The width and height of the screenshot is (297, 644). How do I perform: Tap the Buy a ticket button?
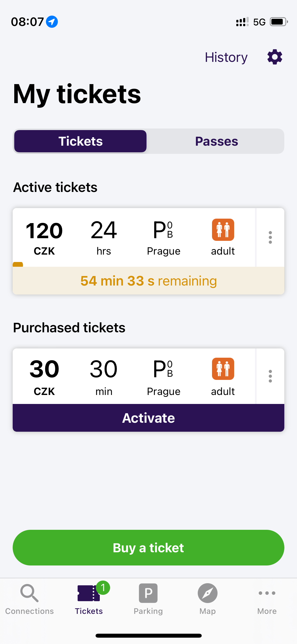(148, 548)
